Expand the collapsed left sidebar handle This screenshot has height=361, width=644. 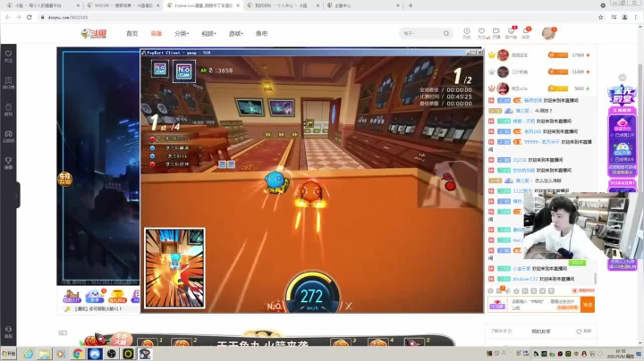click(18, 195)
